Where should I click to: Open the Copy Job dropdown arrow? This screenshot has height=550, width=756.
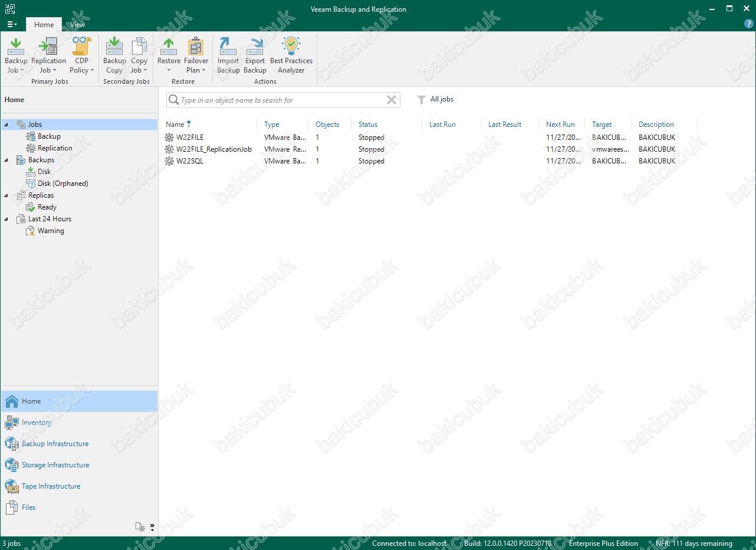coord(145,71)
